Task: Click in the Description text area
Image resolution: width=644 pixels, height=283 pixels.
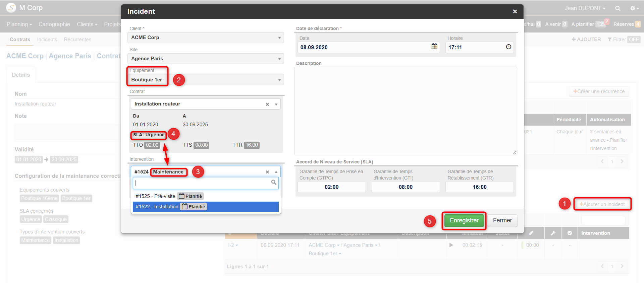Action: coord(406,111)
